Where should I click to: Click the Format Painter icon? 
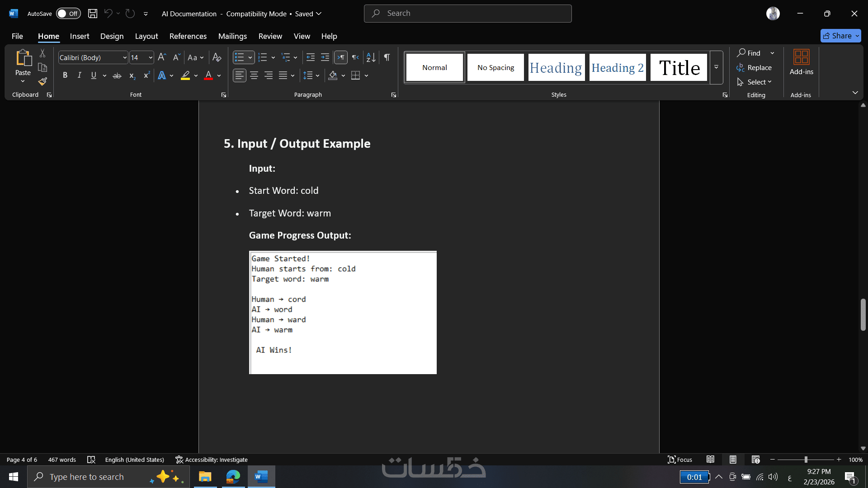point(42,82)
